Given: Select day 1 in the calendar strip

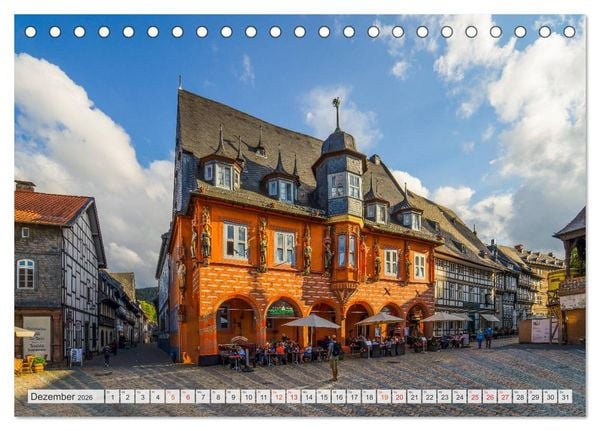Looking at the screenshot, I should 112,397.
